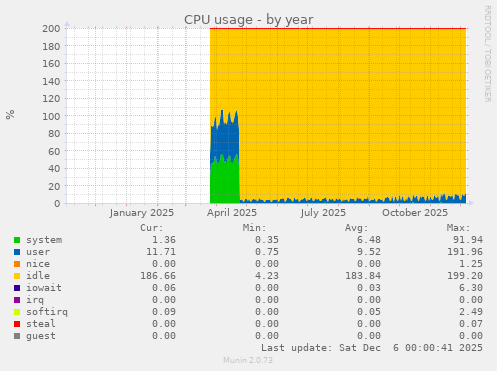This screenshot has height=371, width=497.
Task: Click idle max value "199.20"
Action: (465, 276)
